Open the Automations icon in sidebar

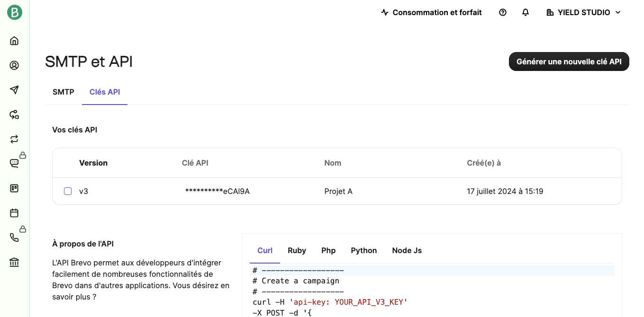[14, 114]
